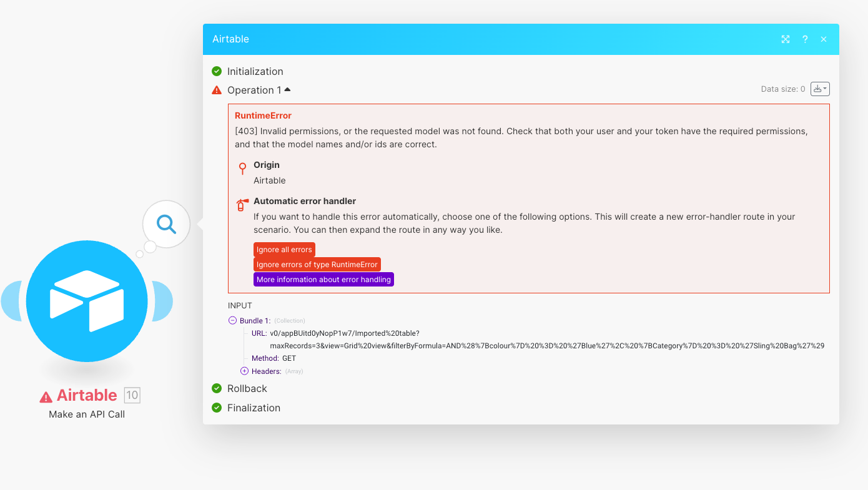Click Ignore errors of type RuntimeError

(317, 265)
